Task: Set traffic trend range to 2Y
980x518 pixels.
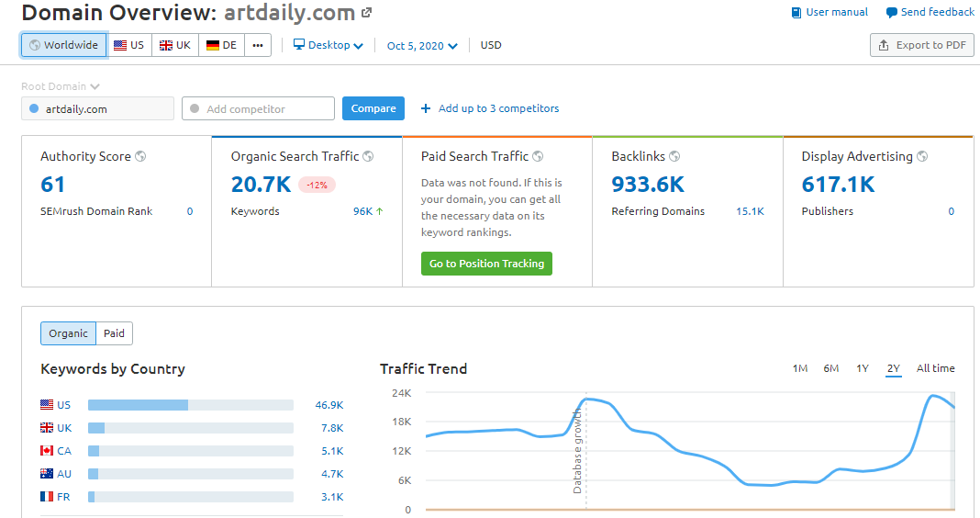Action: tap(894, 368)
